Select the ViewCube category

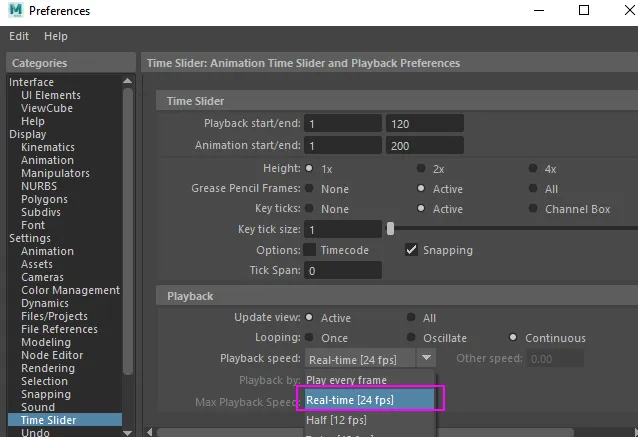pyautogui.click(x=47, y=108)
